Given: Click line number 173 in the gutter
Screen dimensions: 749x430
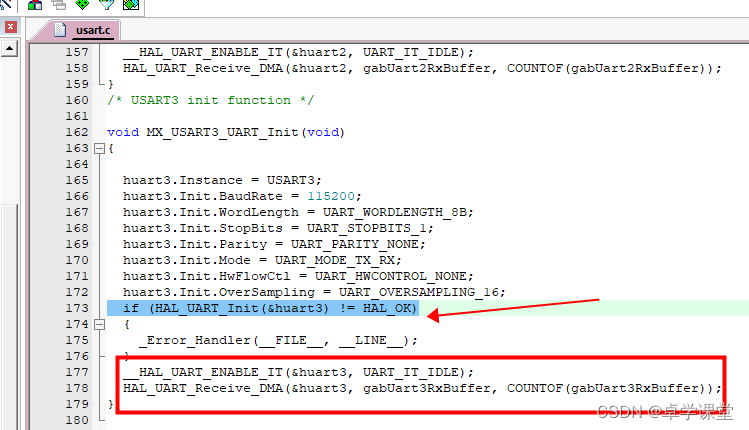Looking at the screenshot, I should coord(77,308).
